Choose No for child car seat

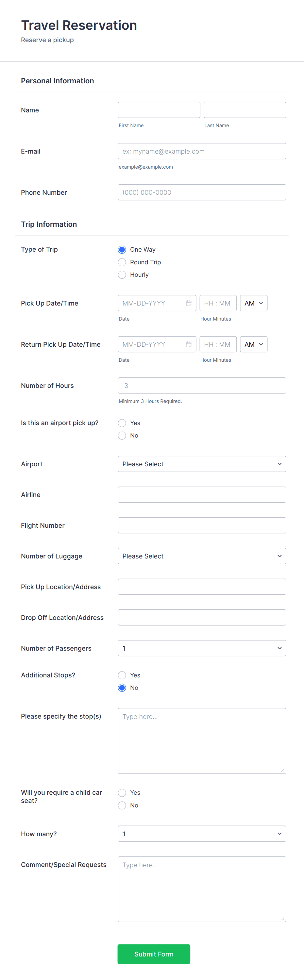coord(122,805)
